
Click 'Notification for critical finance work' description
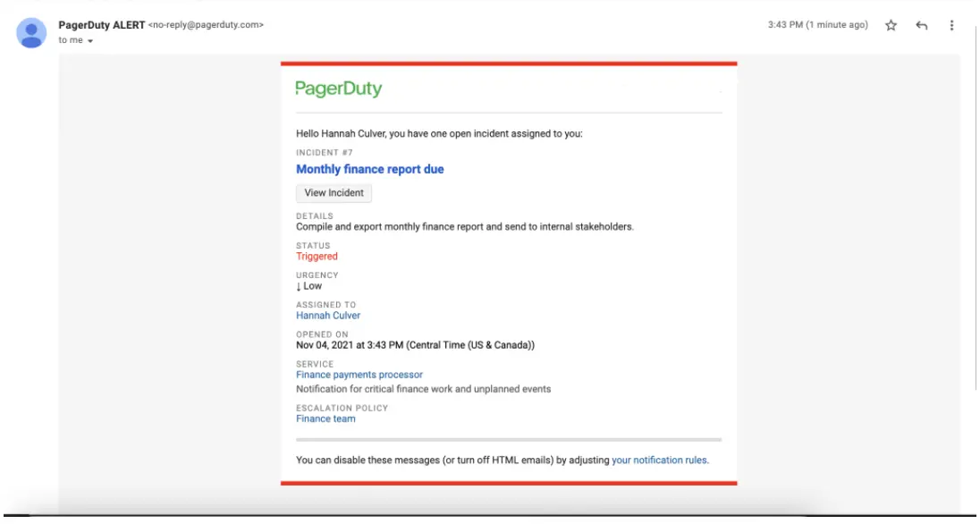click(x=423, y=389)
